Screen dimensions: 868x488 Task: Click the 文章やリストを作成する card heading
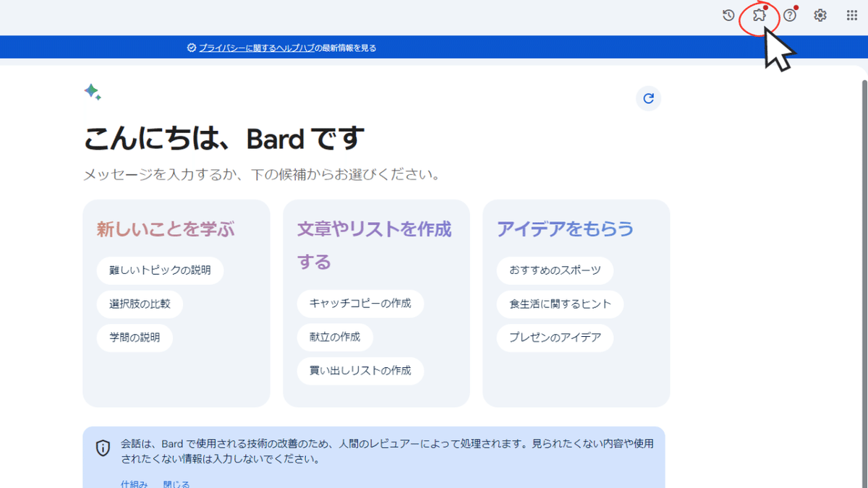[x=374, y=245]
